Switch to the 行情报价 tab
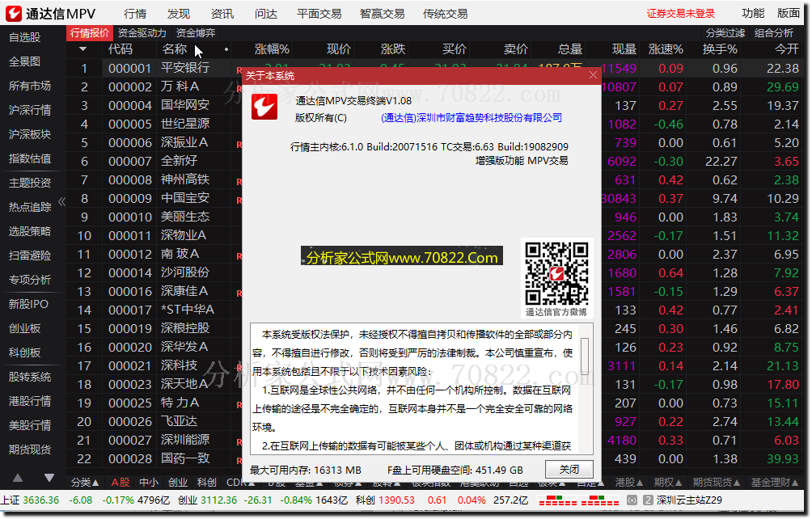 point(90,33)
